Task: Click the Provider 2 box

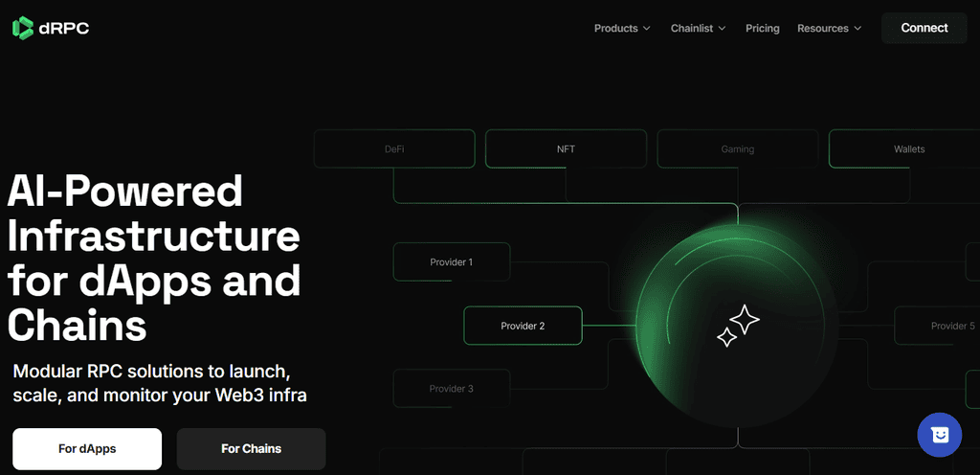Action: 523,326
